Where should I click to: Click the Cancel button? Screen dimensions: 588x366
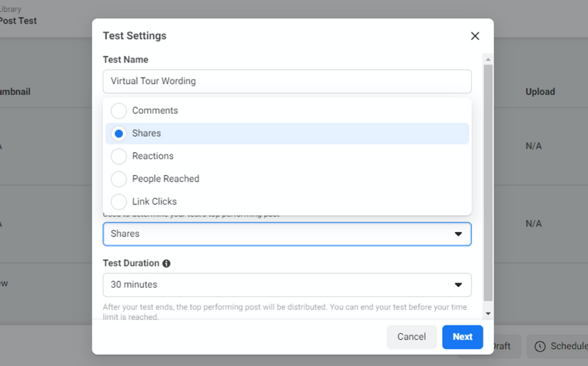coord(411,337)
